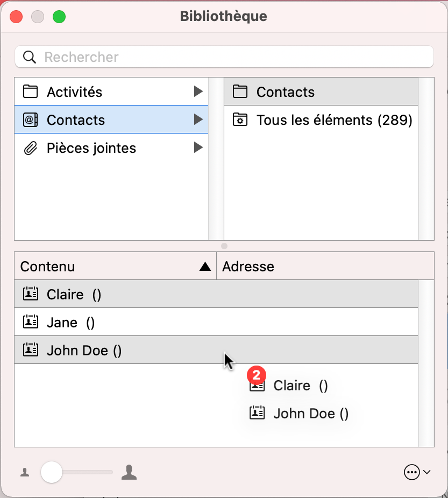Screen dimensions: 448x498
Task: Click the Rechercher search field
Action: tap(231, 57)
